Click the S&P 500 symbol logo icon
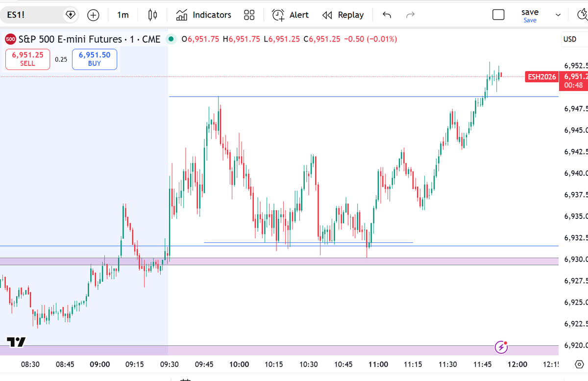The height and width of the screenshot is (381, 588). pyautogui.click(x=10, y=39)
